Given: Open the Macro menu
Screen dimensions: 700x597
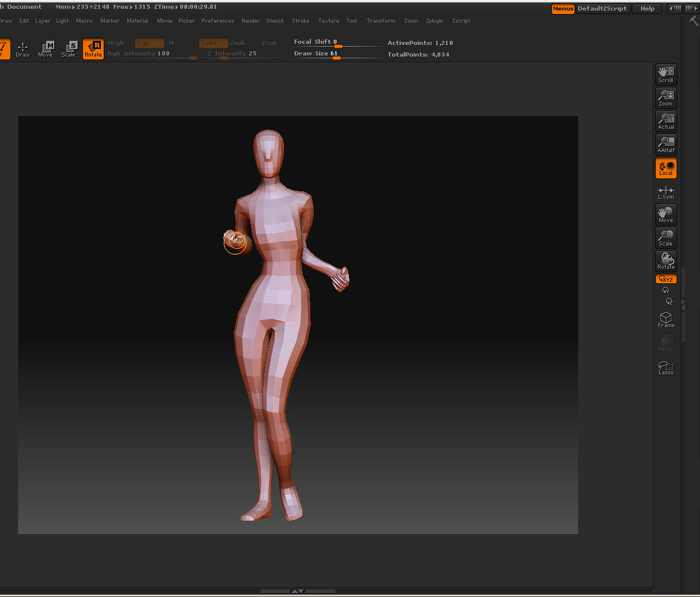Looking at the screenshot, I should pos(84,21).
